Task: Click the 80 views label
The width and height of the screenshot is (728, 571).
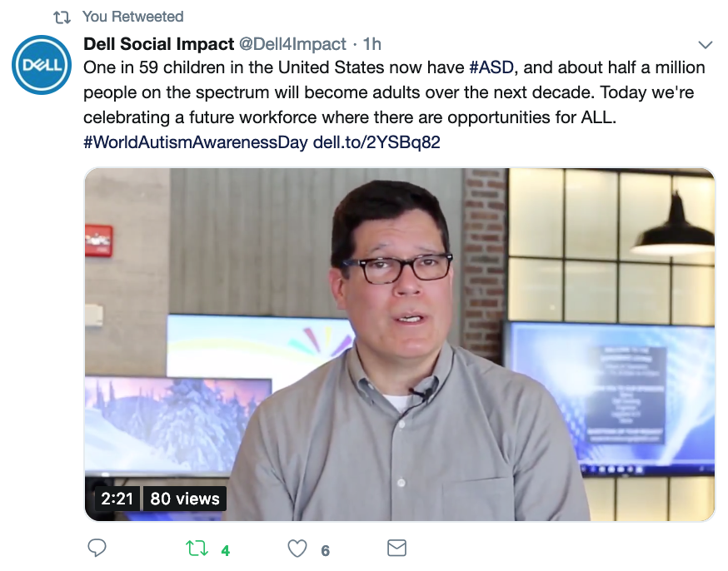Action: click(x=185, y=499)
